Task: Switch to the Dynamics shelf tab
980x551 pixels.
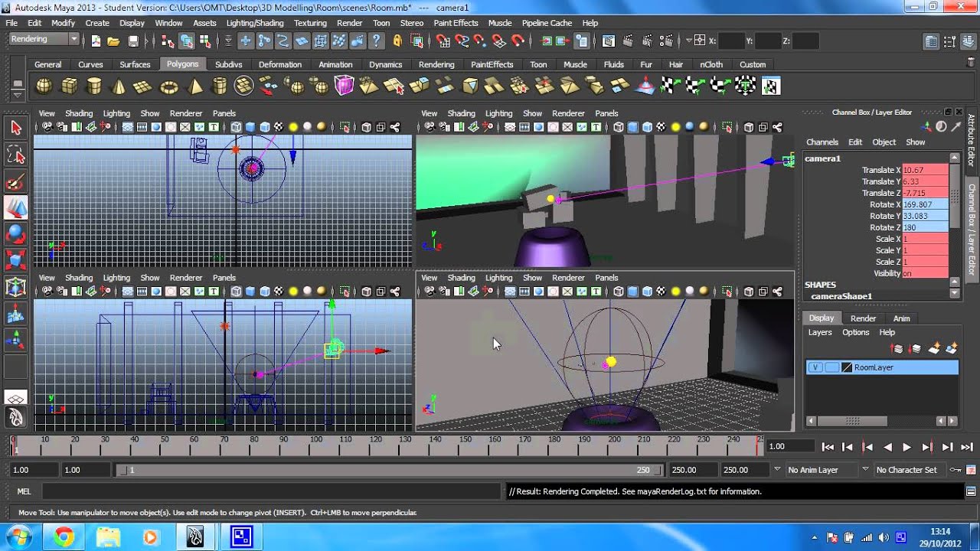Action: click(385, 64)
